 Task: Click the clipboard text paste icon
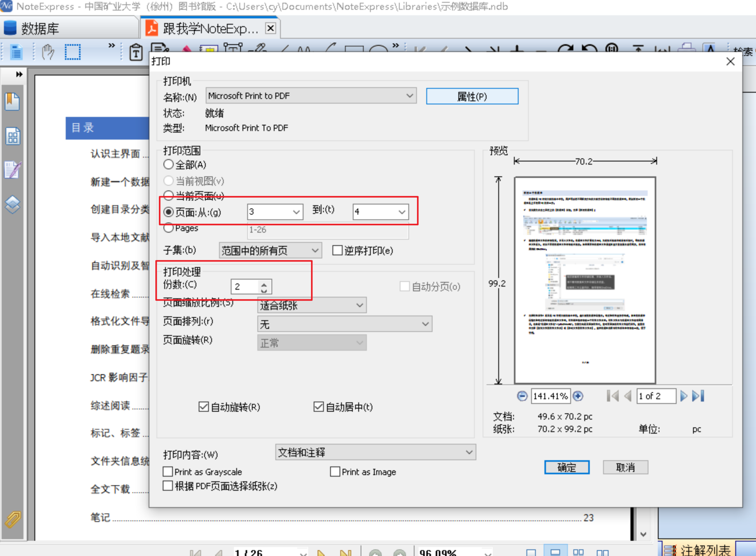tap(136, 52)
